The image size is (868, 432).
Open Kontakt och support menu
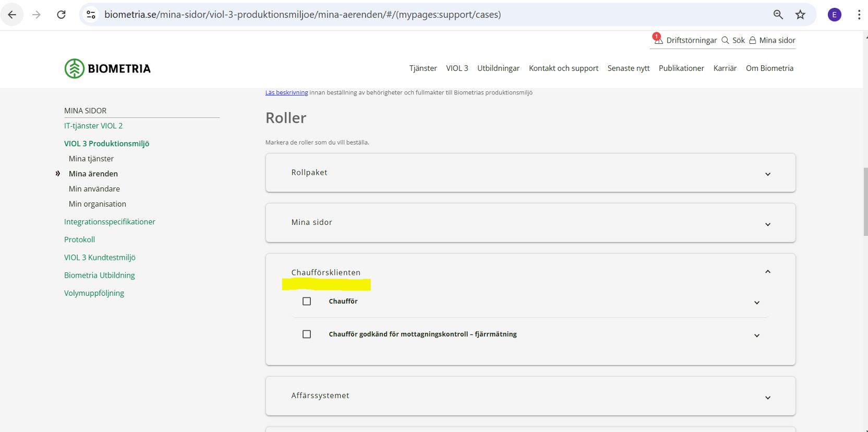click(x=563, y=68)
